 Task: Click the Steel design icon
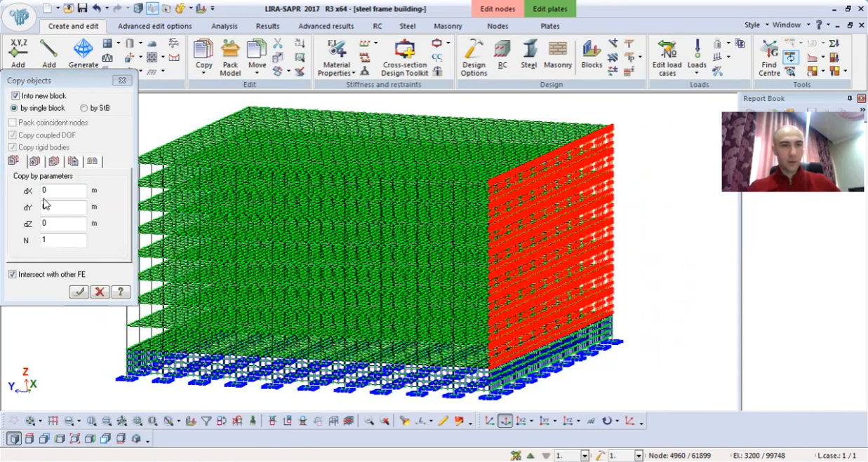(x=529, y=50)
